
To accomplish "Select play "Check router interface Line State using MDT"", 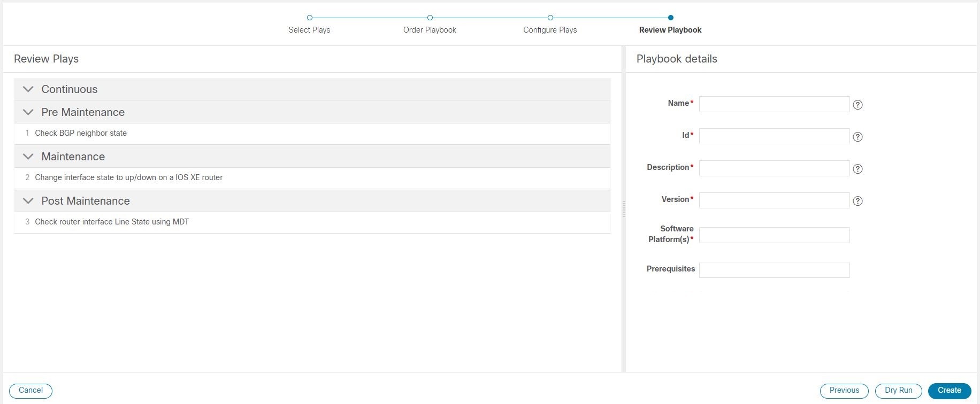I will pos(312,222).
